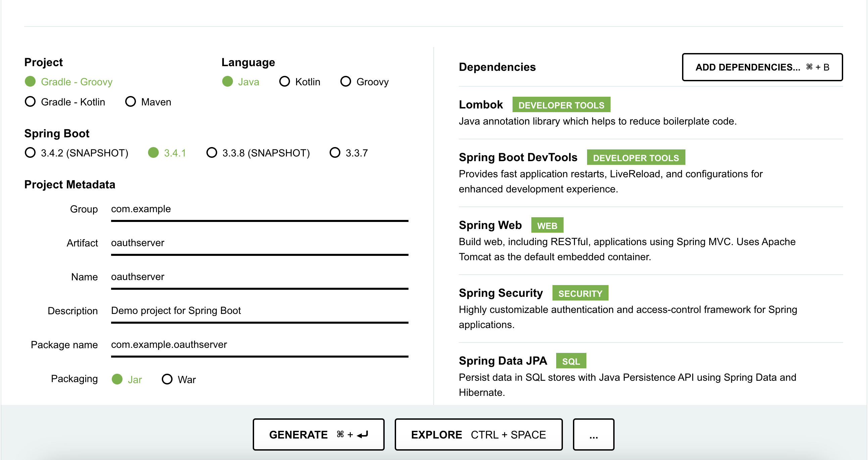This screenshot has height=460, width=868.
Task: Switch packaging to War
Action: (x=167, y=379)
